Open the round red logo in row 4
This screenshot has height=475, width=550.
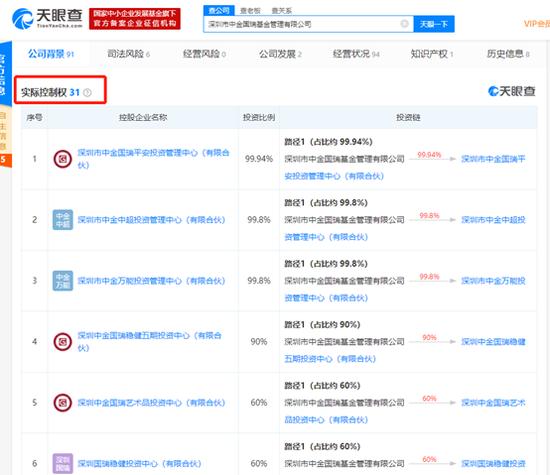(x=63, y=342)
